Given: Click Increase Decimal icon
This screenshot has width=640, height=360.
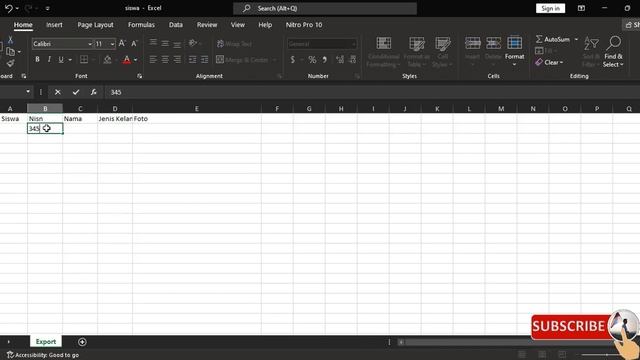Looking at the screenshot, I should click(340, 60).
